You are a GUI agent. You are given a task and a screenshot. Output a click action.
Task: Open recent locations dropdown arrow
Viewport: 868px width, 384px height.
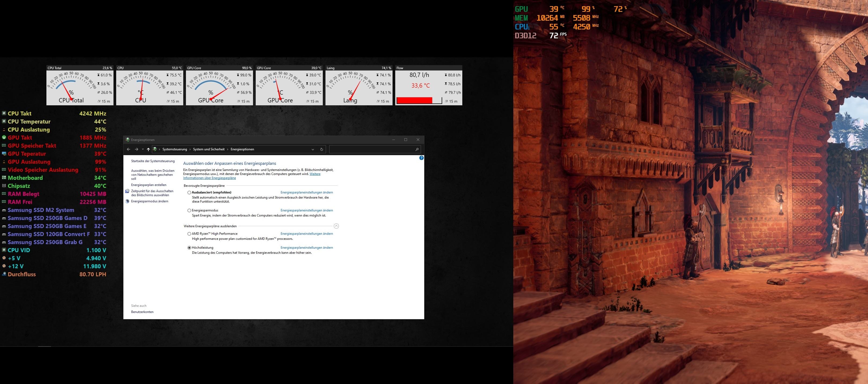(x=143, y=150)
